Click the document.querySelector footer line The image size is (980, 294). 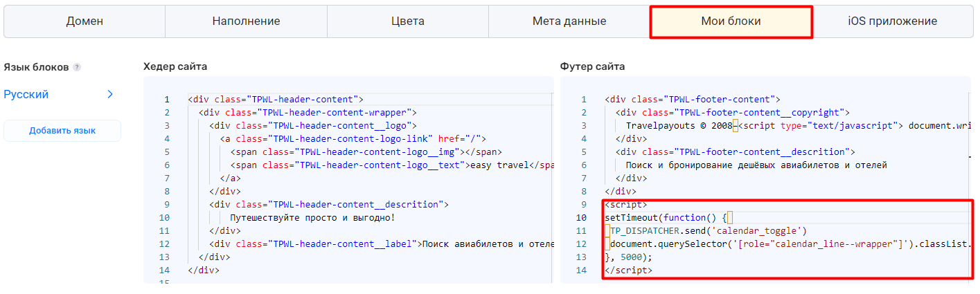(790, 244)
